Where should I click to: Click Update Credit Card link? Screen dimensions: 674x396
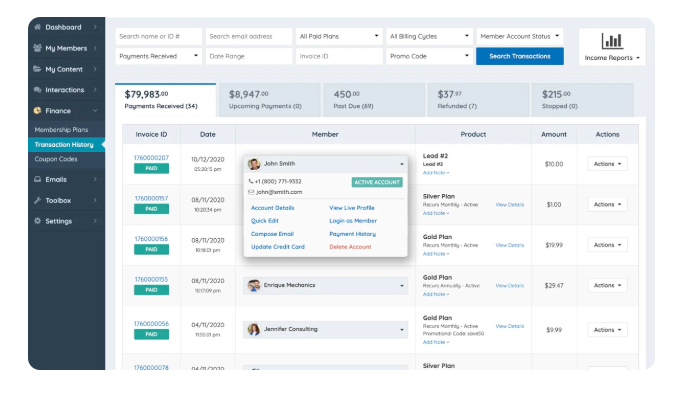[278, 247]
